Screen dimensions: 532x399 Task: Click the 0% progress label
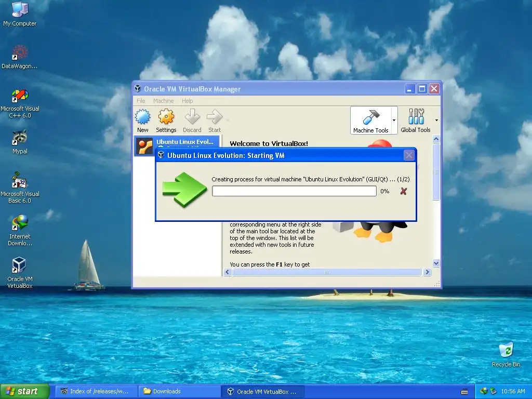tap(385, 191)
